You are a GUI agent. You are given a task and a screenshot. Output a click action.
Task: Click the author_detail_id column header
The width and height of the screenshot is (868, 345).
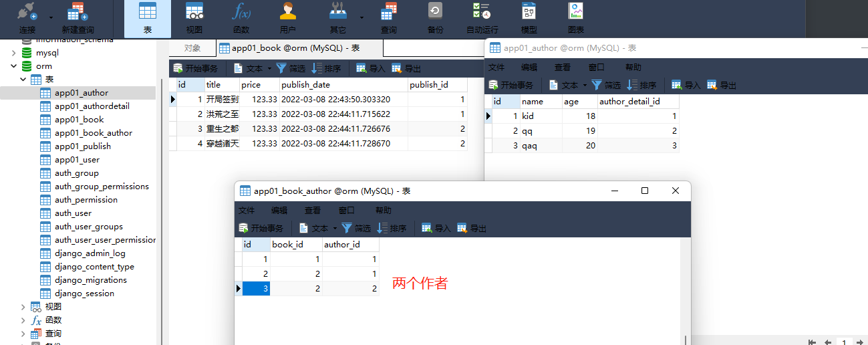[638, 102]
